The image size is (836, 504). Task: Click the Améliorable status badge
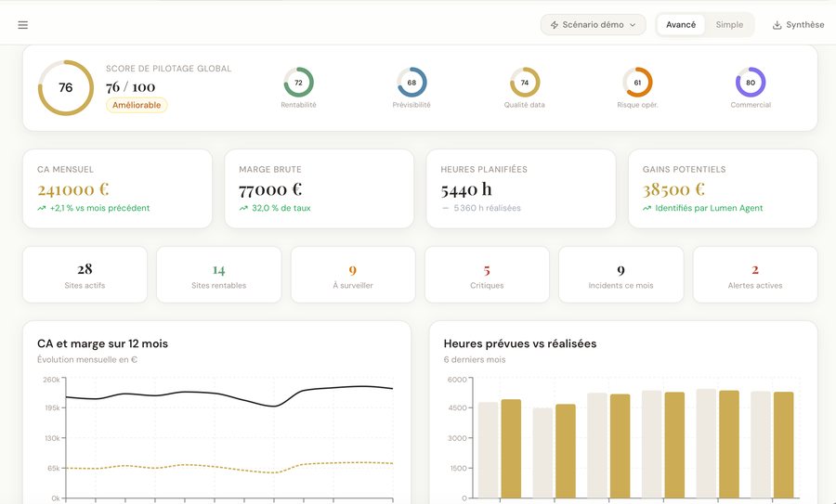(x=137, y=105)
